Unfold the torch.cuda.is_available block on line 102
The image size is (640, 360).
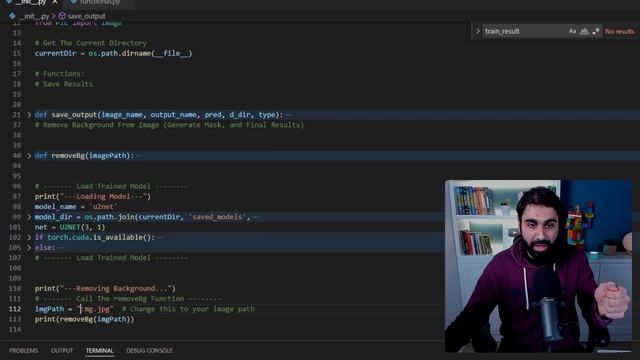(29, 237)
